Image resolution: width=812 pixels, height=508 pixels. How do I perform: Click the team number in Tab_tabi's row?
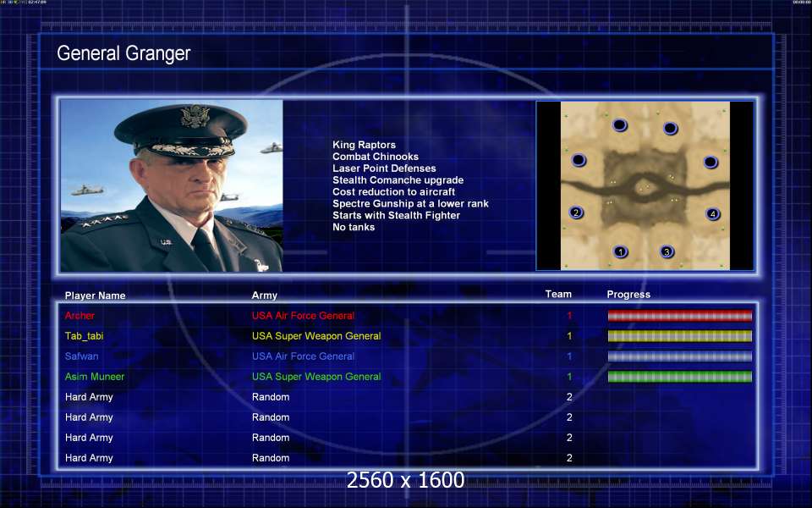(x=569, y=336)
